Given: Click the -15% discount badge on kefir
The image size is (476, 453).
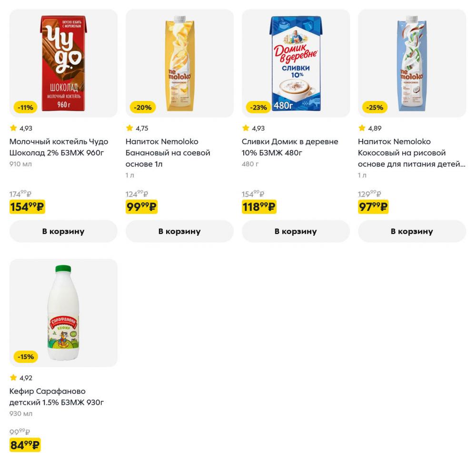Looking at the screenshot, I should (x=26, y=357).
